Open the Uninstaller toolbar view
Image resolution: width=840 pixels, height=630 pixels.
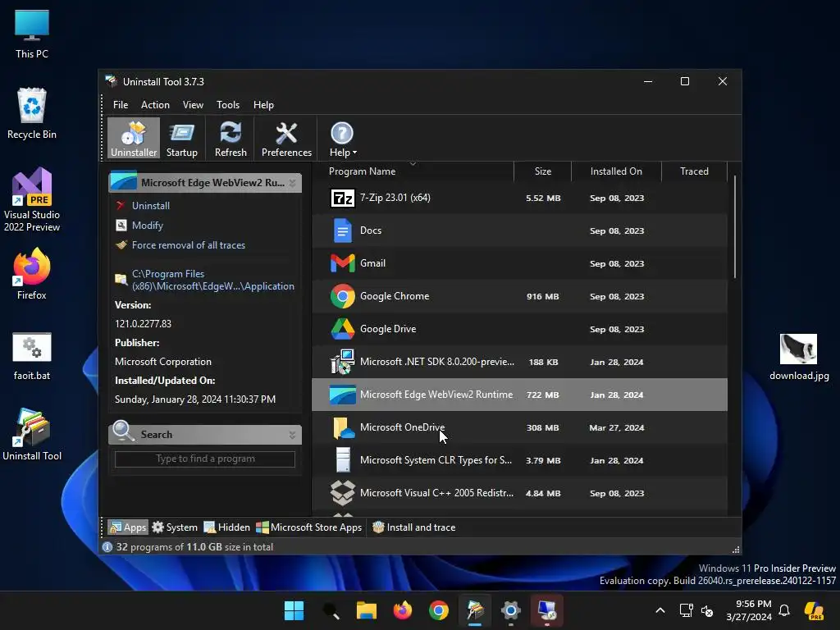point(134,138)
